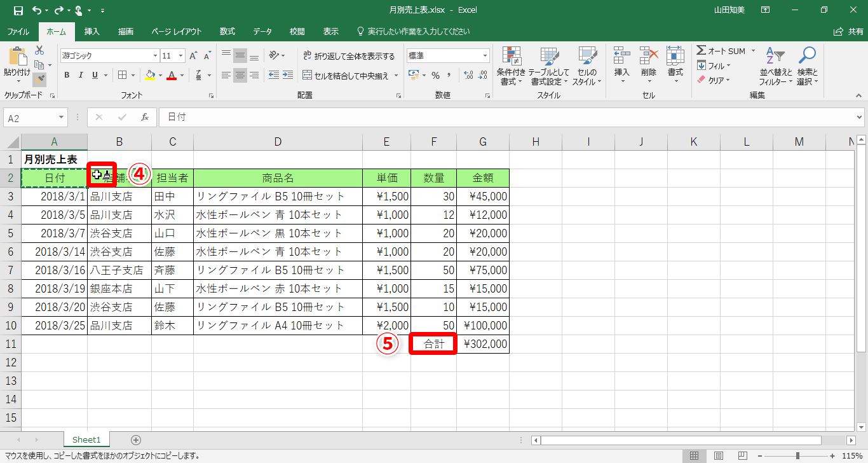Screen dimensions: 868x463
Task: Open テーブルとして書式設定 table formats
Action: [548, 66]
